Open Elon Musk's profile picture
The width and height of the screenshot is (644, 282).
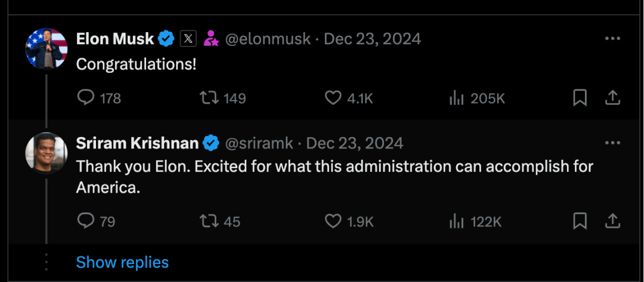click(x=47, y=49)
